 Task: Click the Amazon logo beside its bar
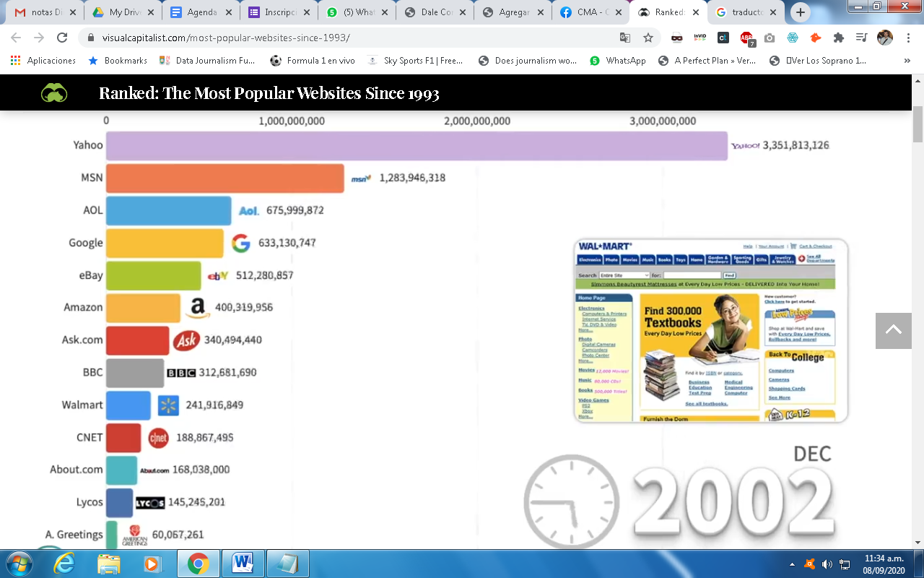click(x=198, y=308)
